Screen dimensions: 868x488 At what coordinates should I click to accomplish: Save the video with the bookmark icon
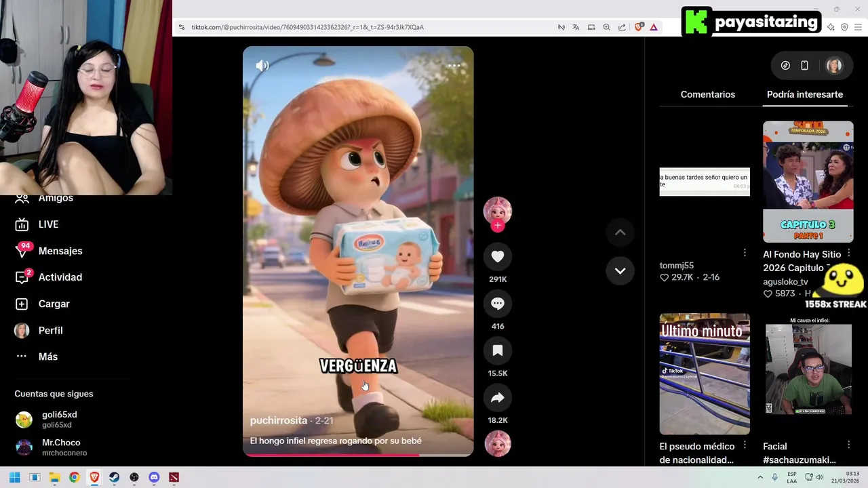click(x=497, y=350)
